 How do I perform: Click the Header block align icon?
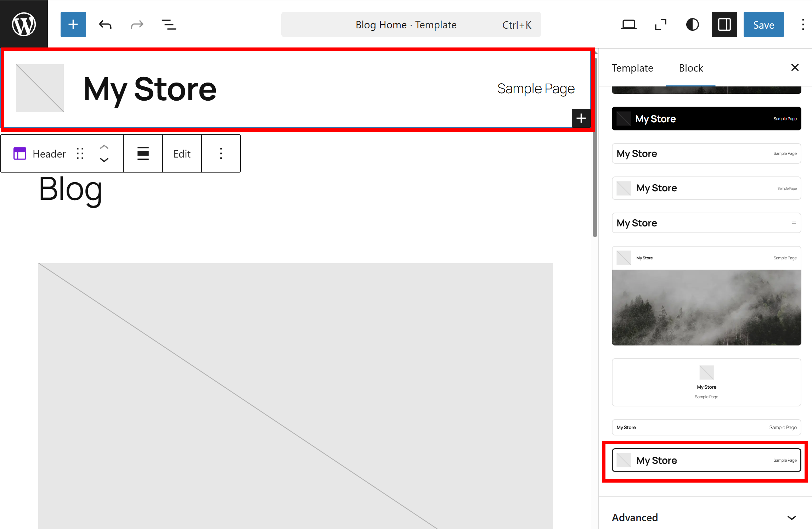point(143,153)
